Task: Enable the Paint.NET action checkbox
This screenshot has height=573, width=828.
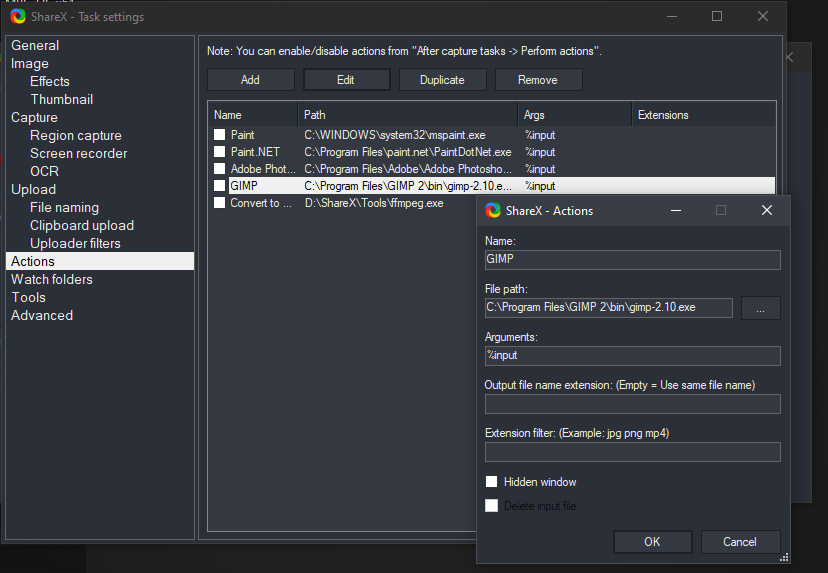Action: [x=219, y=152]
